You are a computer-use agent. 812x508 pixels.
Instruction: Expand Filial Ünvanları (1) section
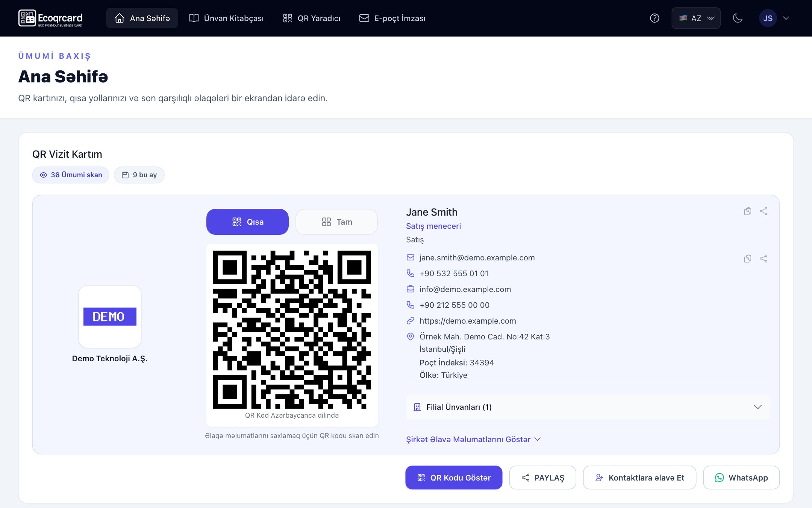588,407
